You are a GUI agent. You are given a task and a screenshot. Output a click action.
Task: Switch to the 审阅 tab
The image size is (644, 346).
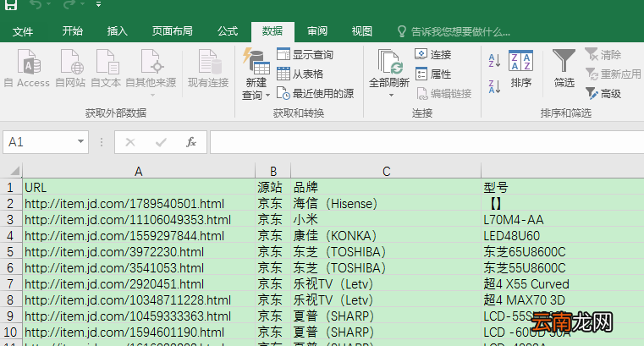coord(317,31)
